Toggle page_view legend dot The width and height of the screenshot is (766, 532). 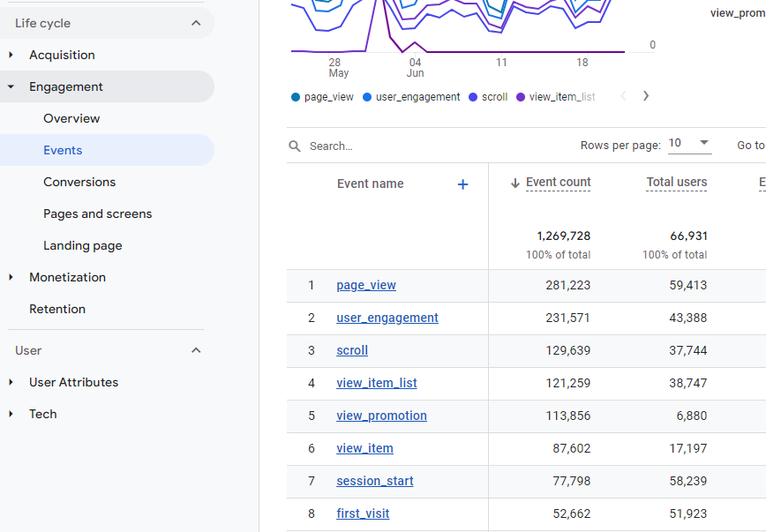pyautogui.click(x=295, y=97)
